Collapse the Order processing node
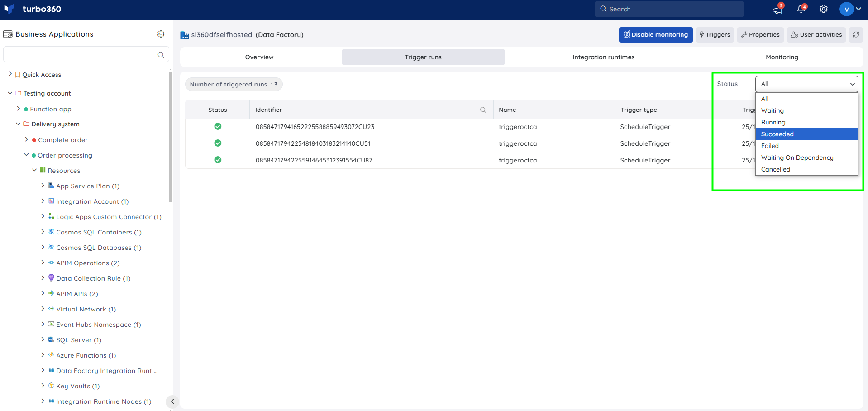868x411 pixels. 26,155
